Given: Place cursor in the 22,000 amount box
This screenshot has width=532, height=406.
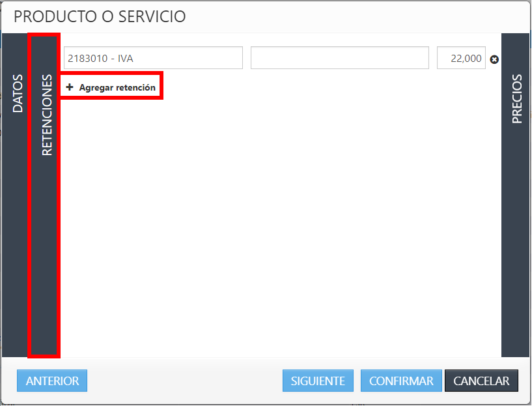Looking at the screenshot, I should (461, 58).
